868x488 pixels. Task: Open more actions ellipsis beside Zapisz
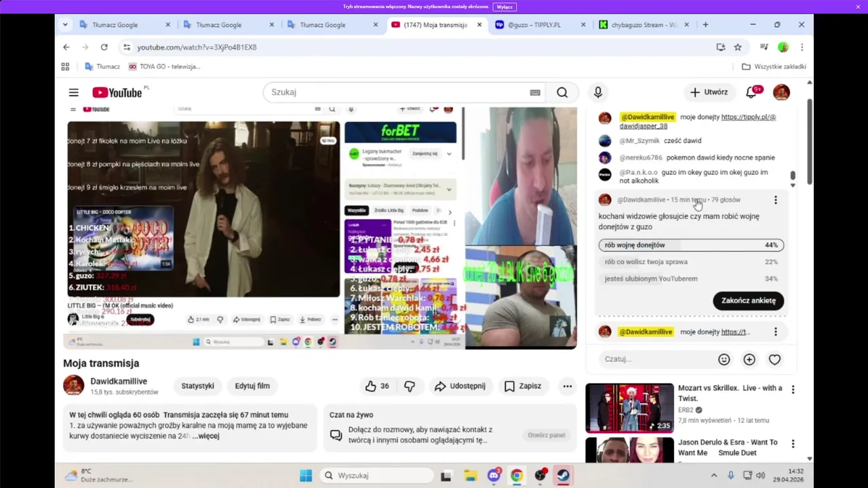click(x=567, y=386)
